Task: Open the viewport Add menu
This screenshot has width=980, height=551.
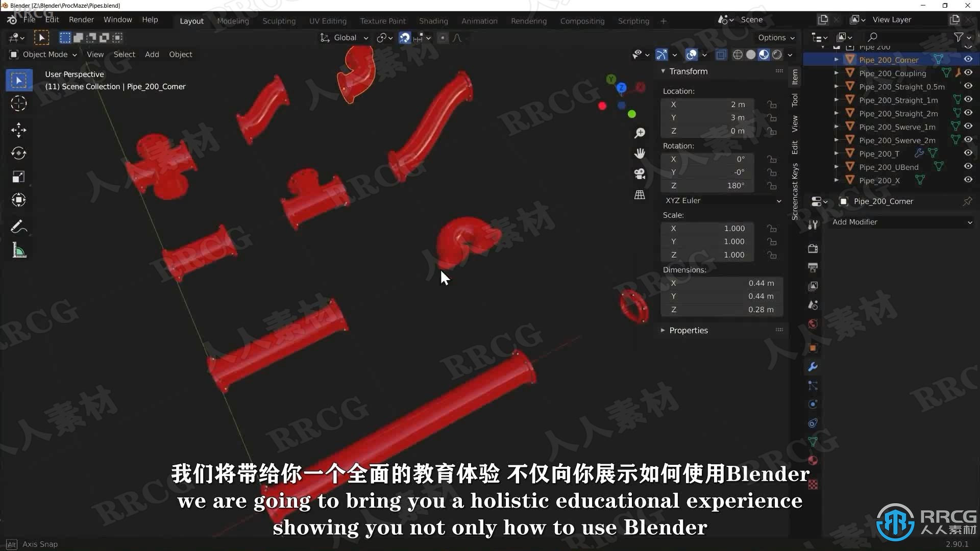Action: point(152,55)
